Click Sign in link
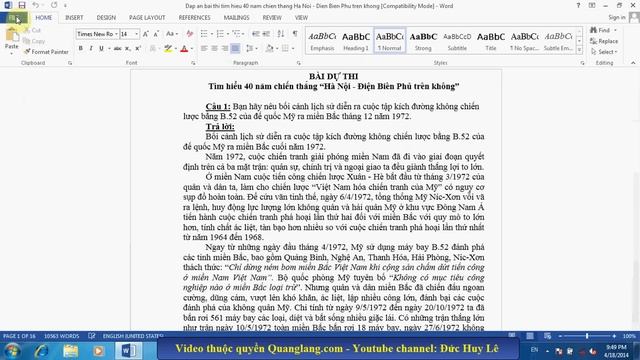Screen dimensions: 640x360 [x=617, y=17]
